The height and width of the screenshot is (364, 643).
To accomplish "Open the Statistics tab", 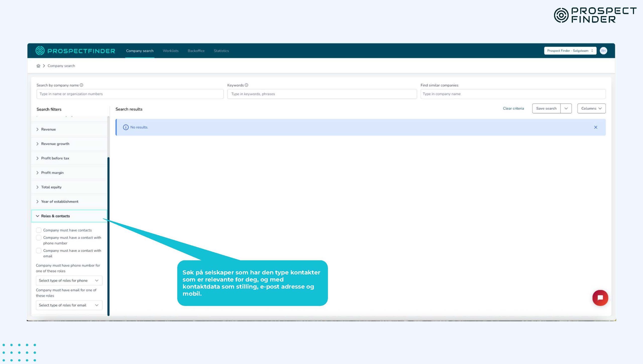I will (x=221, y=51).
